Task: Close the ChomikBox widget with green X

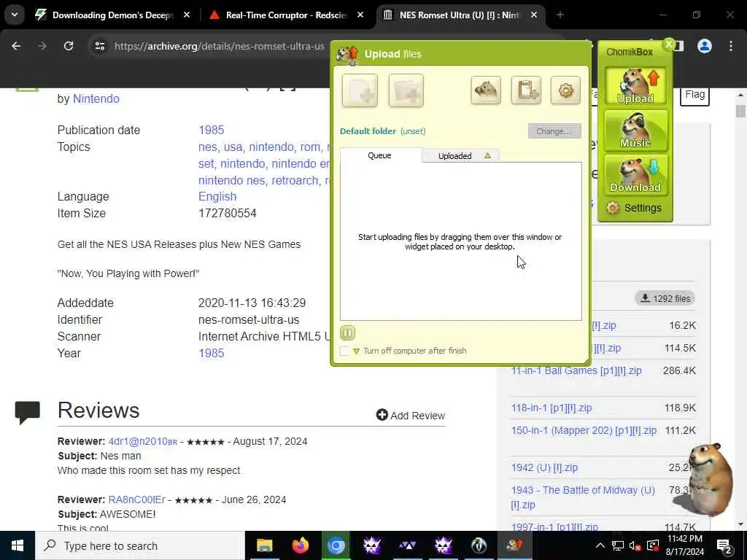Action: pos(669,44)
